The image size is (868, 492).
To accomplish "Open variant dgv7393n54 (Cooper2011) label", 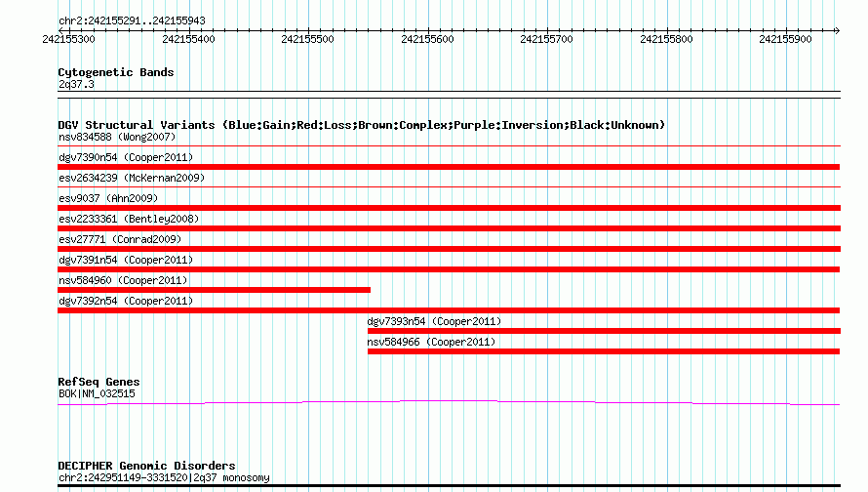I will coord(434,321).
